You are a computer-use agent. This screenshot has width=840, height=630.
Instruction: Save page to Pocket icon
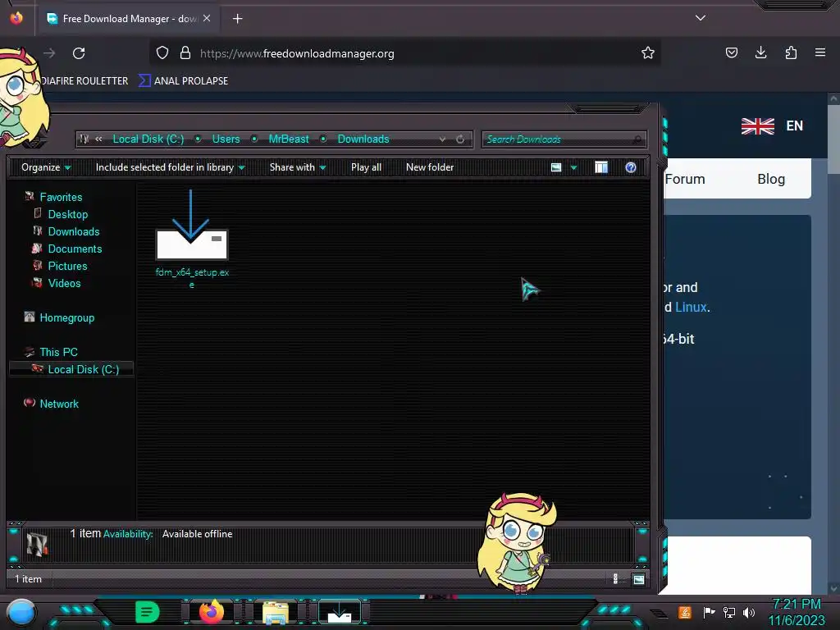click(x=731, y=52)
